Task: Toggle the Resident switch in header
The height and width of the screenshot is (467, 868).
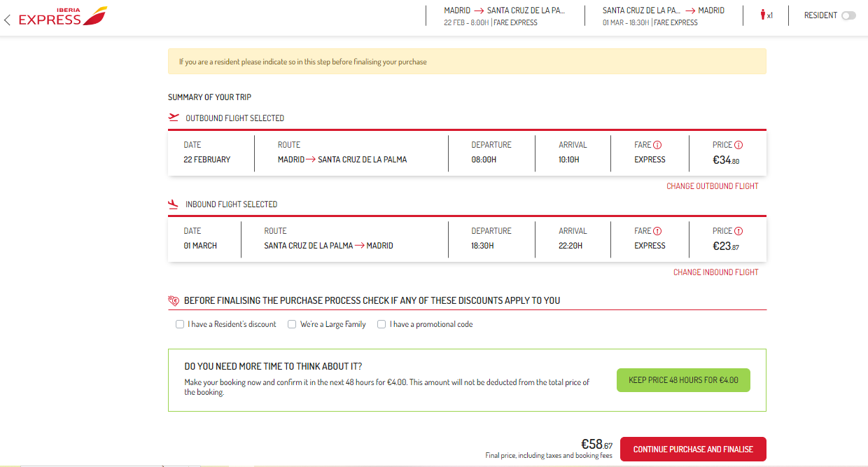Action: 848,15
